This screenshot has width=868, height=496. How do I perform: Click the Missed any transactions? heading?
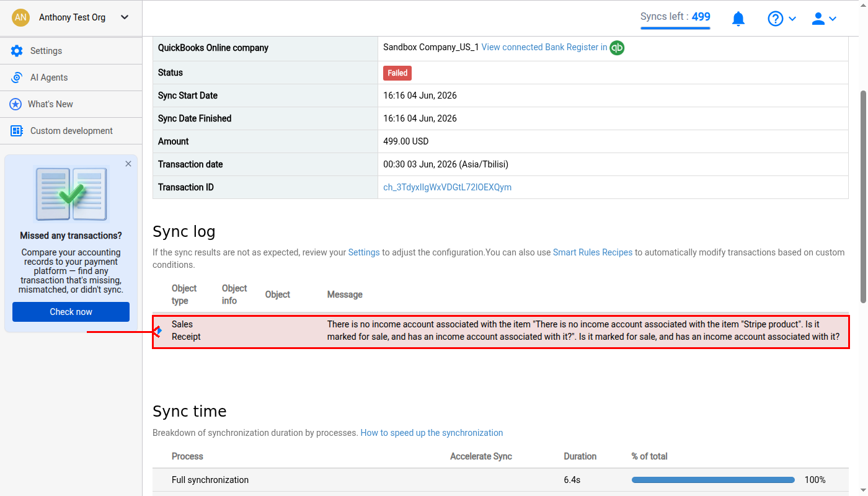click(71, 236)
